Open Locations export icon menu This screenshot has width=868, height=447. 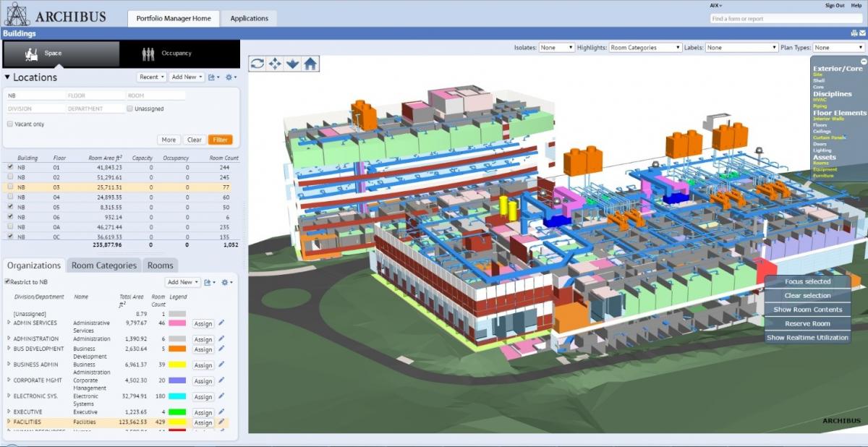(214, 77)
